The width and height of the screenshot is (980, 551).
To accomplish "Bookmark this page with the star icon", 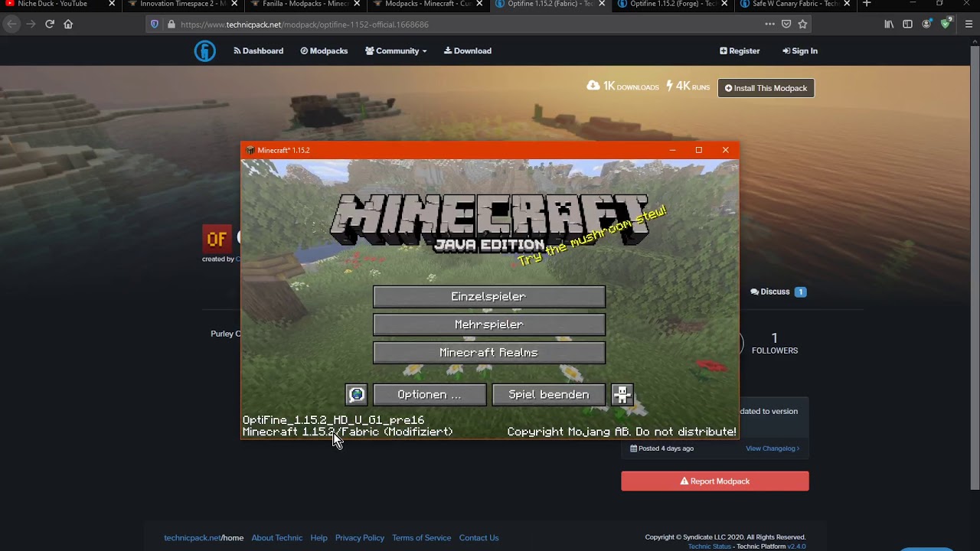I will click(802, 24).
